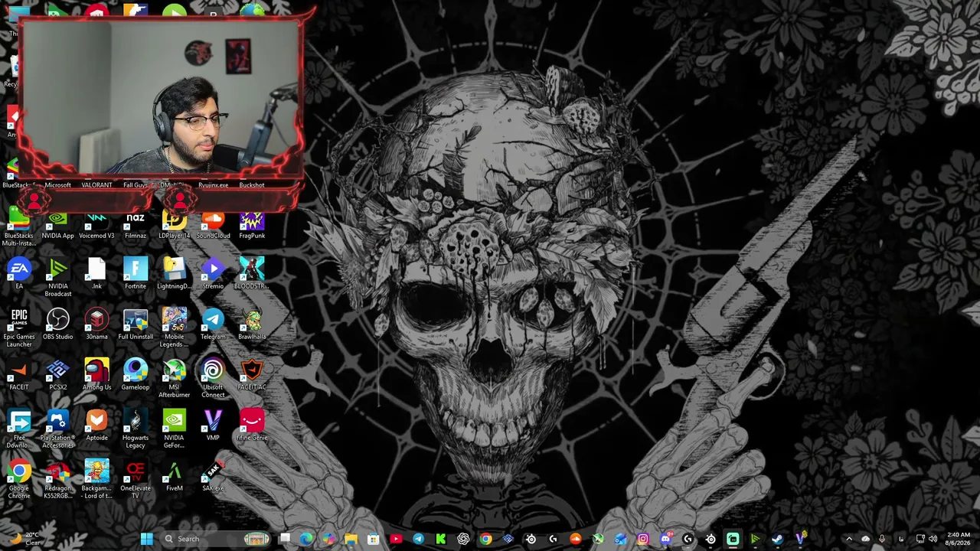The width and height of the screenshot is (980, 551).
Task: Select the FiveM desktop icon
Action: 174,476
